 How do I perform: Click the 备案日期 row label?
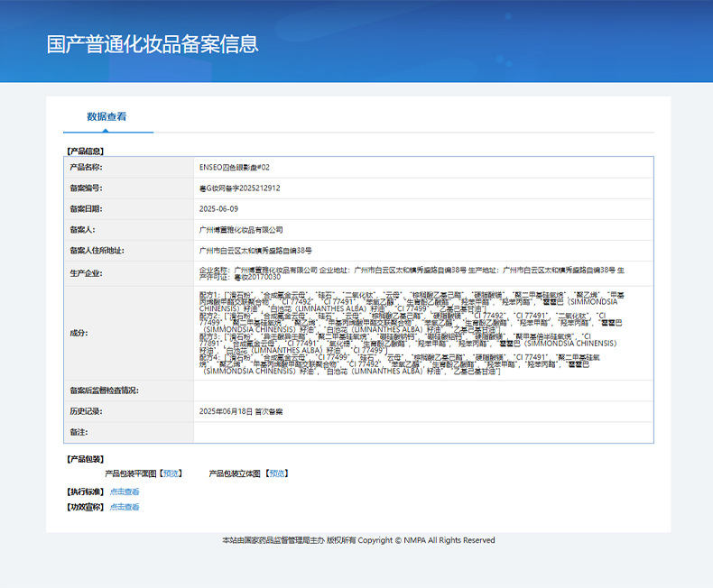[86, 209]
